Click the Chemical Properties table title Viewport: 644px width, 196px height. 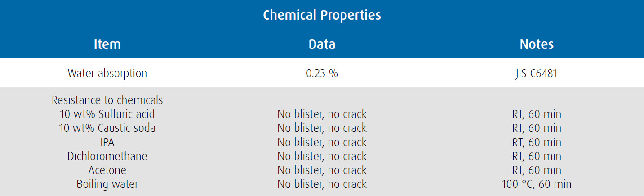pyautogui.click(x=322, y=15)
